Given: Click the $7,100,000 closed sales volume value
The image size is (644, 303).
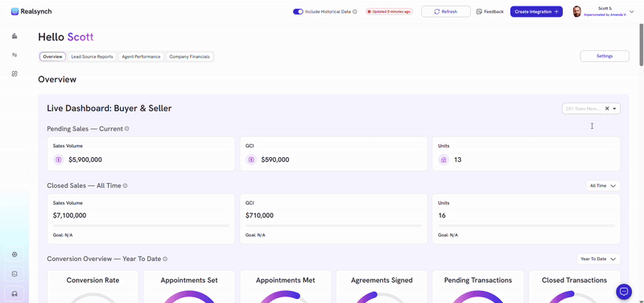Looking at the screenshot, I should coord(69,215).
